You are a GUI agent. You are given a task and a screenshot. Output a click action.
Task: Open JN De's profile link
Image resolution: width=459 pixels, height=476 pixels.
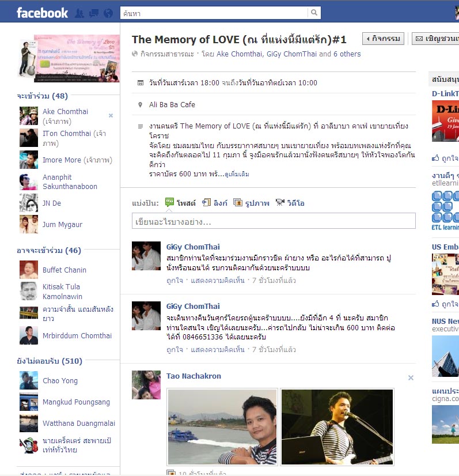52,203
